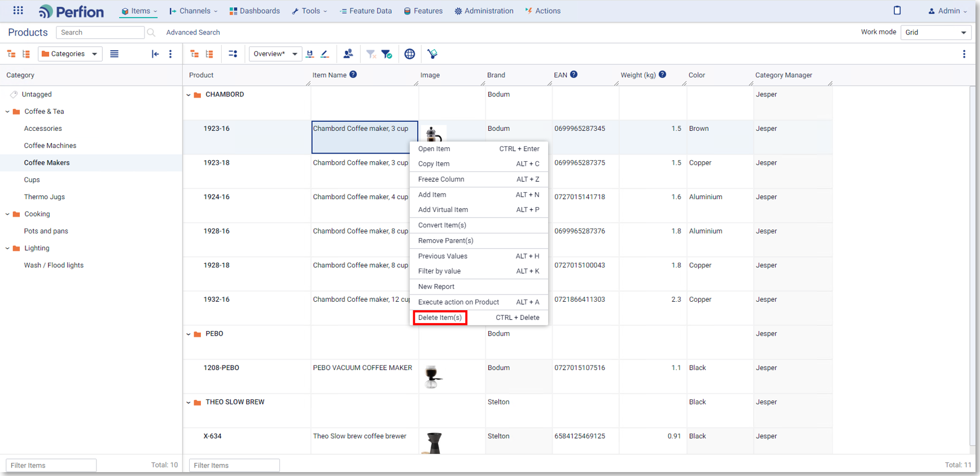Expand all products in the grid toolbar
The width and height of the screenshot is (980, 476).
[209, 54]
